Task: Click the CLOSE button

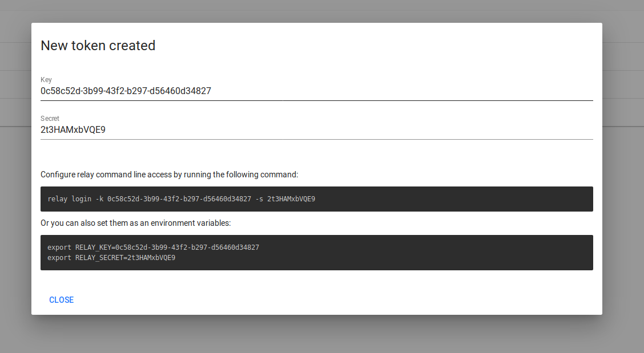Action: pos(61,299)
